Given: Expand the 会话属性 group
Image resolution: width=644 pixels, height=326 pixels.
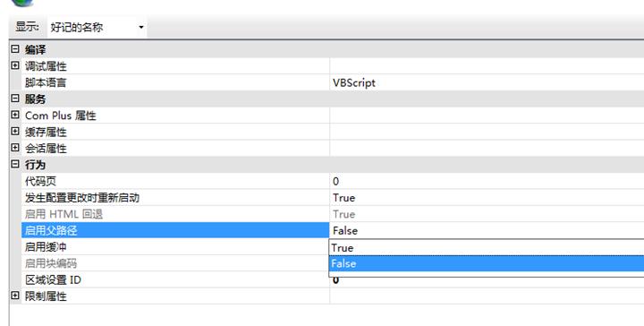Looking at the screenshot, I should coord(15,148).
